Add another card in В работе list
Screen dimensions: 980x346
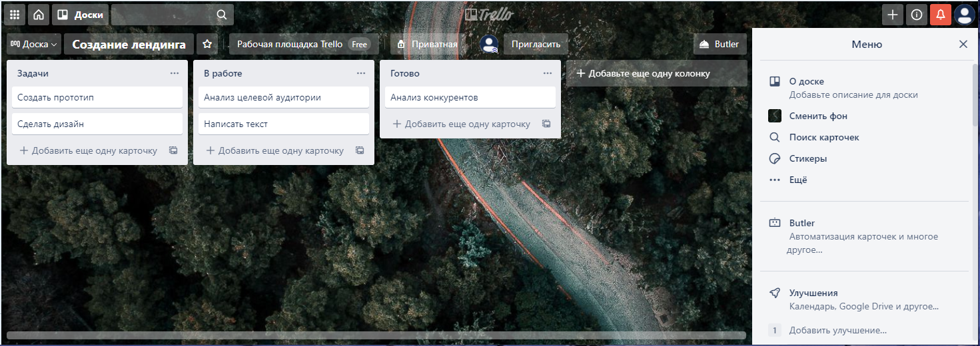(x=274, y=150)
